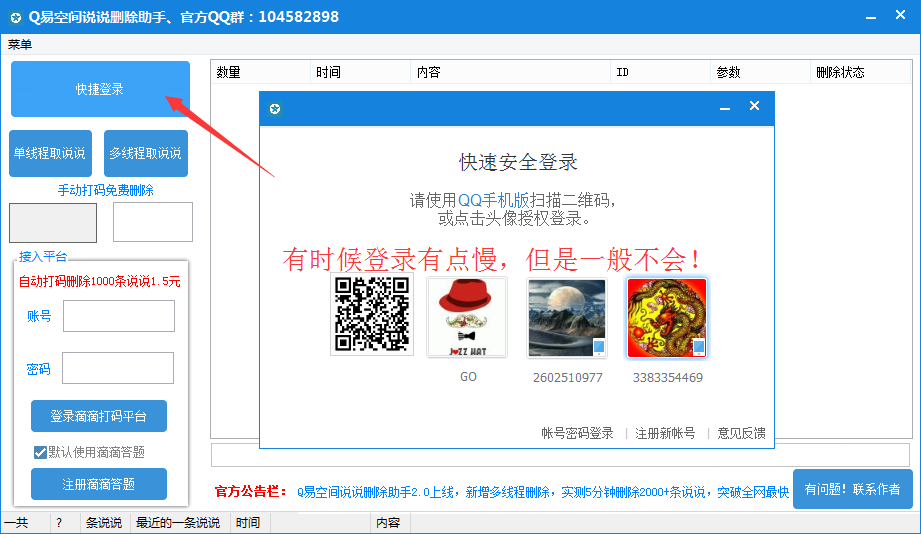Focus the captcha code input field
Screen dimensions: 921x534
pyautogui.click(x=153, y=222)
